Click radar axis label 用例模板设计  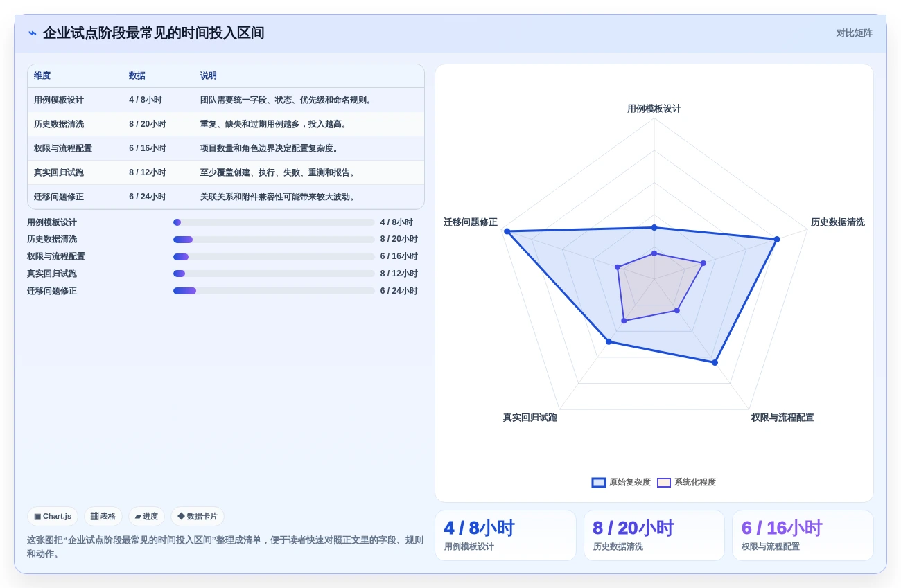pyautogui.click(x=654, y=109)
